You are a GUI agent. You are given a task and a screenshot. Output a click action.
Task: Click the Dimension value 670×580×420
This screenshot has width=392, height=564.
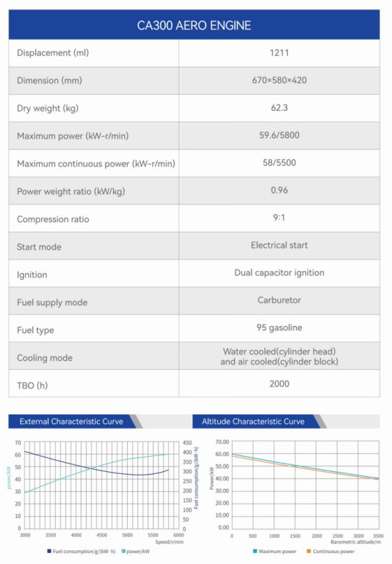[279, 80]
